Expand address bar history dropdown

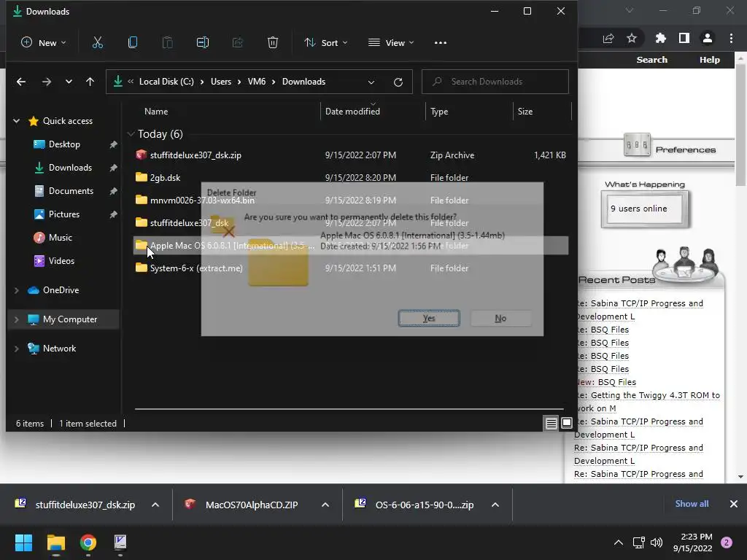tap(371, 82)
